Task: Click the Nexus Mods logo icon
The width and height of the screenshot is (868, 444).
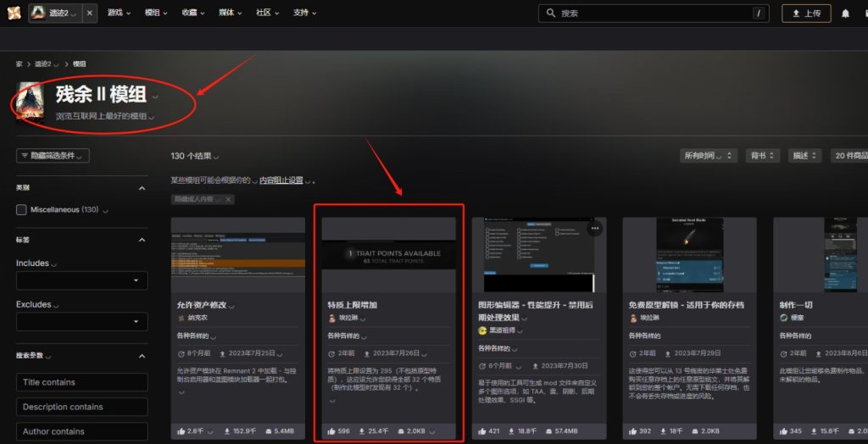Action: coord(14,13)
